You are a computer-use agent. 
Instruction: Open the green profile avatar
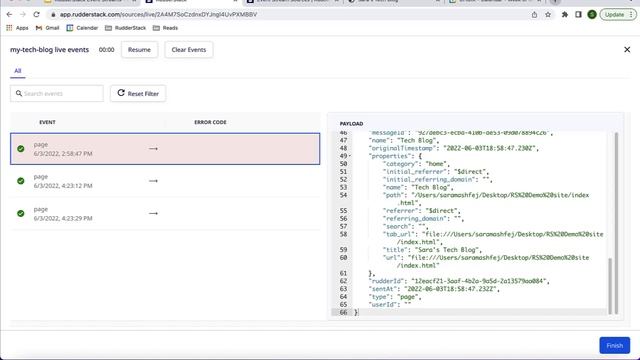[592, 14]
